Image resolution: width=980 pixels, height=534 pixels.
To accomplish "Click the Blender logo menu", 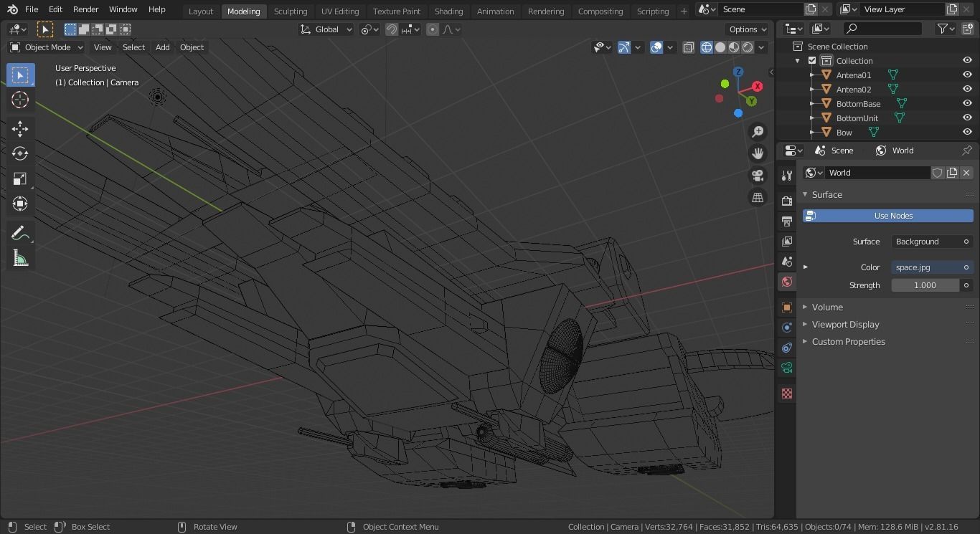I will [x=12, y=9].
